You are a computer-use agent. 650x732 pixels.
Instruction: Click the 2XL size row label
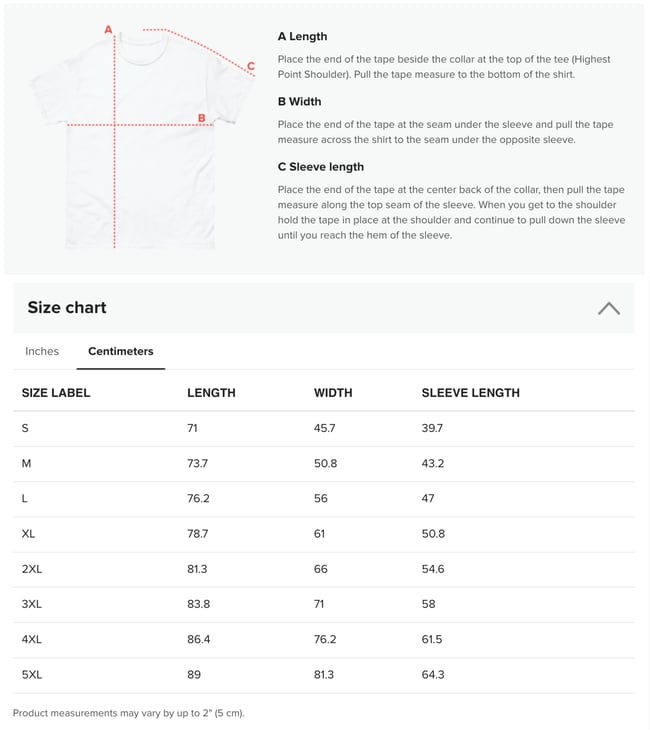(32, 569)
